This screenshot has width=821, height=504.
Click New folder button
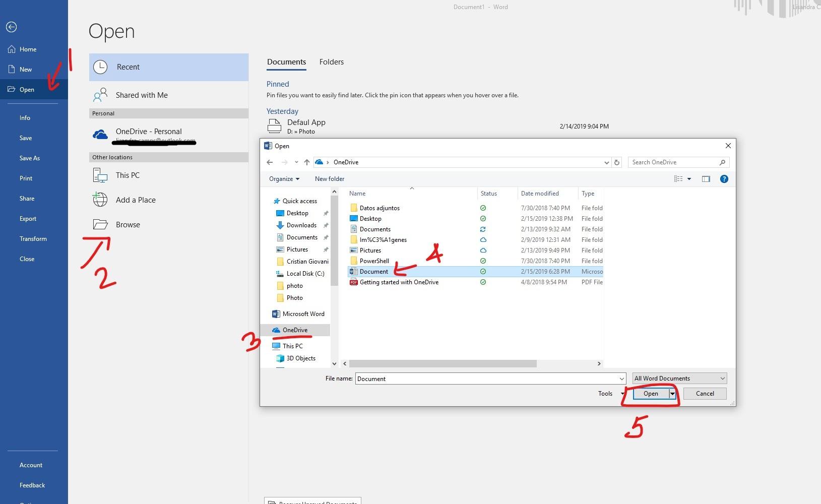point(330,179)
